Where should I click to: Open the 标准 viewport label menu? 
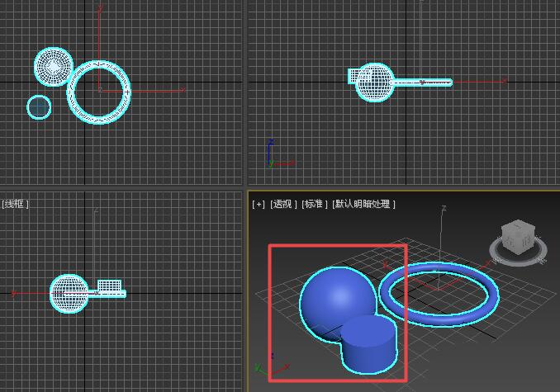(315, 205)
